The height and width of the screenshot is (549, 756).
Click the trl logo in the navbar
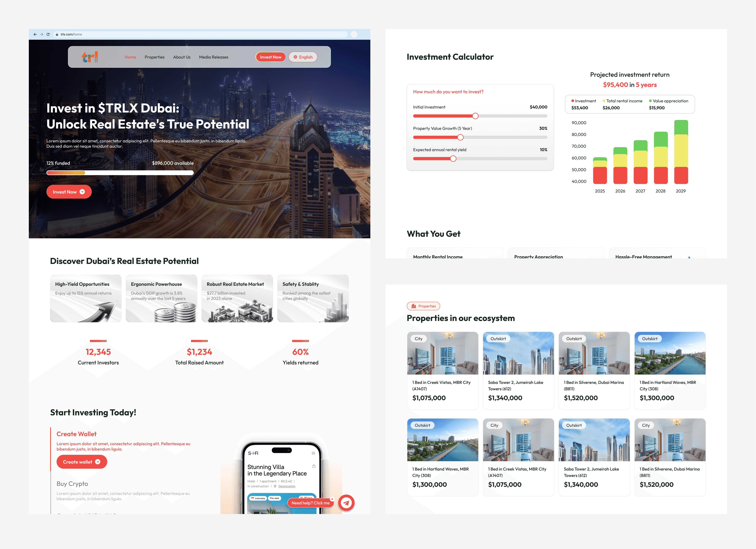pyautogui.click(x=90, y=57)
